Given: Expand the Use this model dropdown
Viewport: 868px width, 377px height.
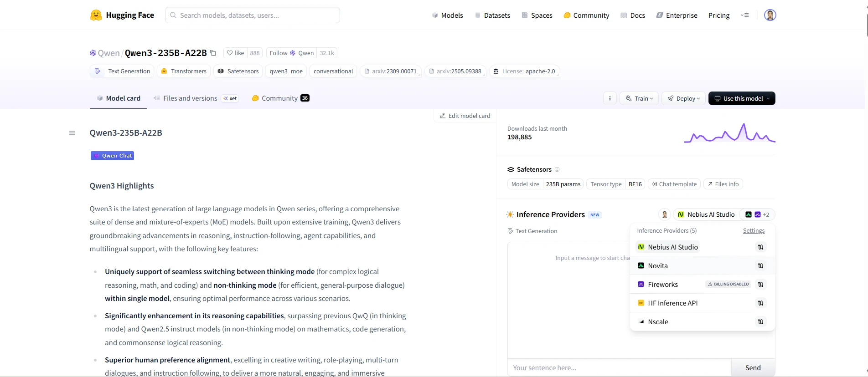Looking at the screenshot, I should pos(742,98).
